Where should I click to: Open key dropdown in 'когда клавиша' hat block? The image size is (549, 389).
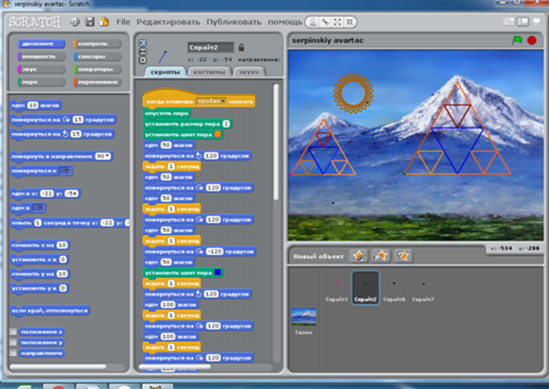click(211, 101)
